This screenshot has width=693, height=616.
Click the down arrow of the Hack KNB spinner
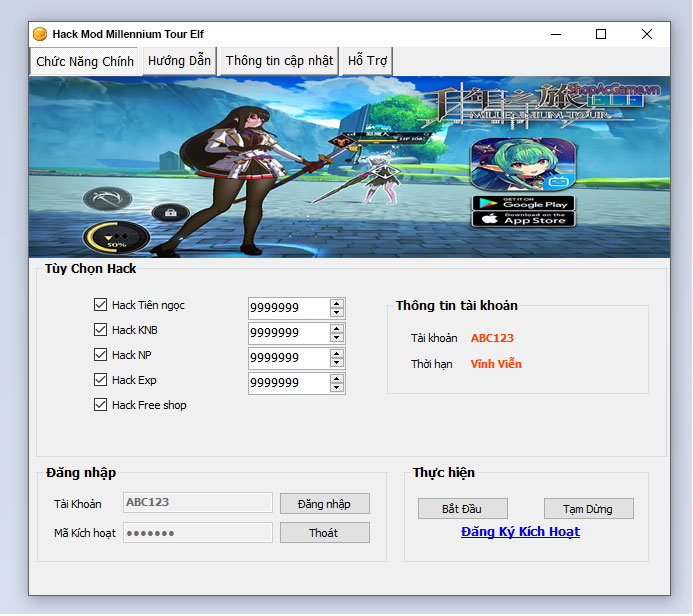337,338
